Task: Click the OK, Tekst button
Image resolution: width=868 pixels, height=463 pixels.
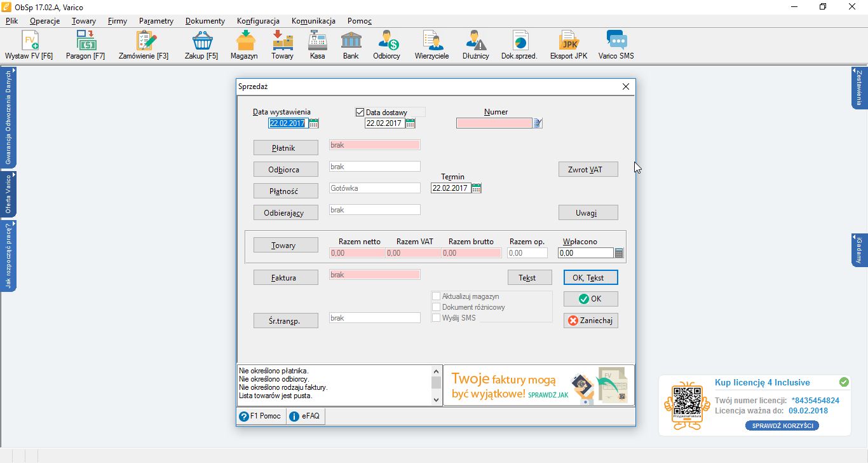Action: click(x=590, y=277)
